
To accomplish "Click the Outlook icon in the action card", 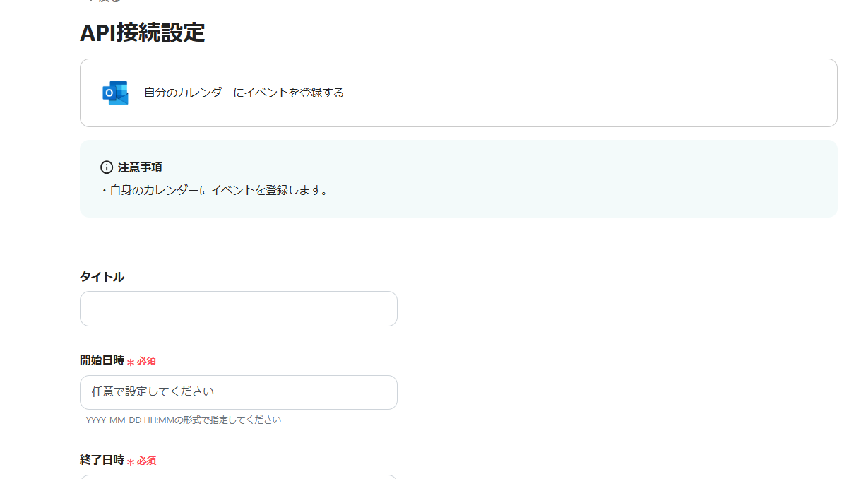I will (115, 93).
